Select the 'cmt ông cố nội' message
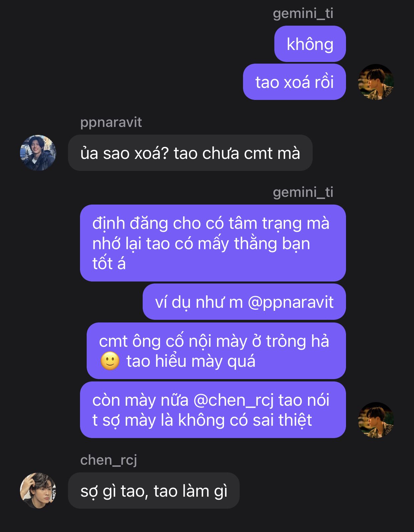 click(x=216, y=351)
